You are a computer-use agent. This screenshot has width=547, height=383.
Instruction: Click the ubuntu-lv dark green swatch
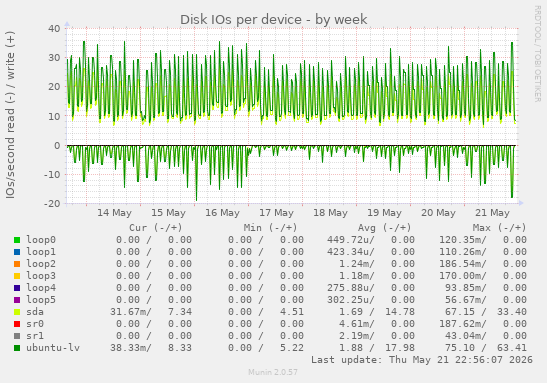coord(17,348)
